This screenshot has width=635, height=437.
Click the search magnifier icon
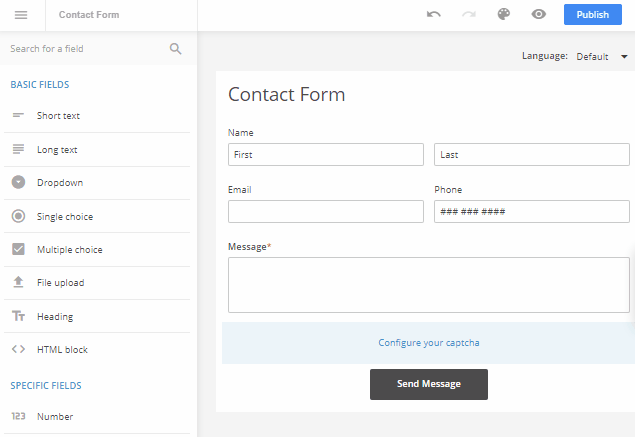(x=175, y=49)
